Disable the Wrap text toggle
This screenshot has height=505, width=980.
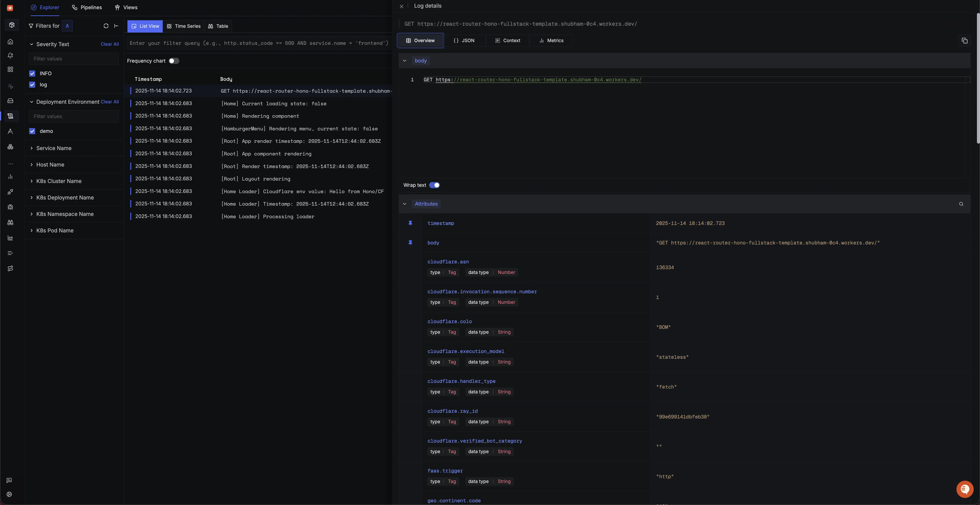click(435, 185)
